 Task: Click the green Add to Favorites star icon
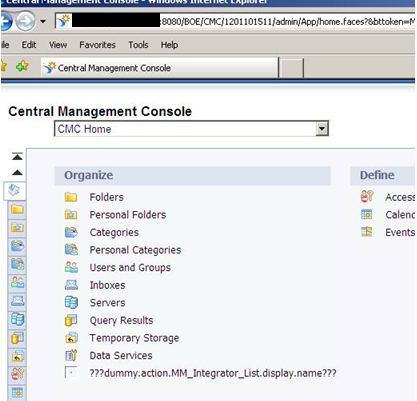22,66
